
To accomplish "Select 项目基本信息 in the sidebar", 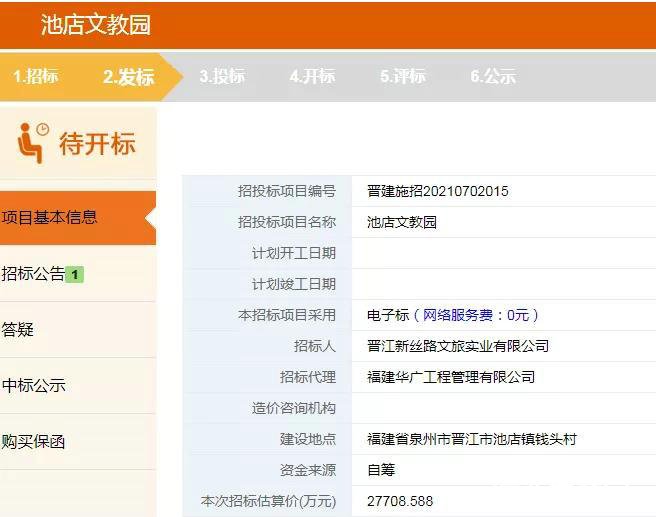I will 78,218.
